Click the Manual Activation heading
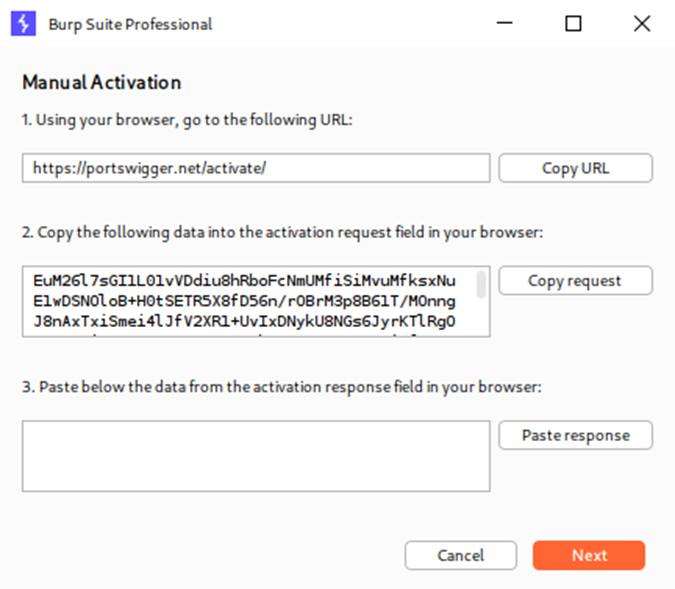 (102, 82)
